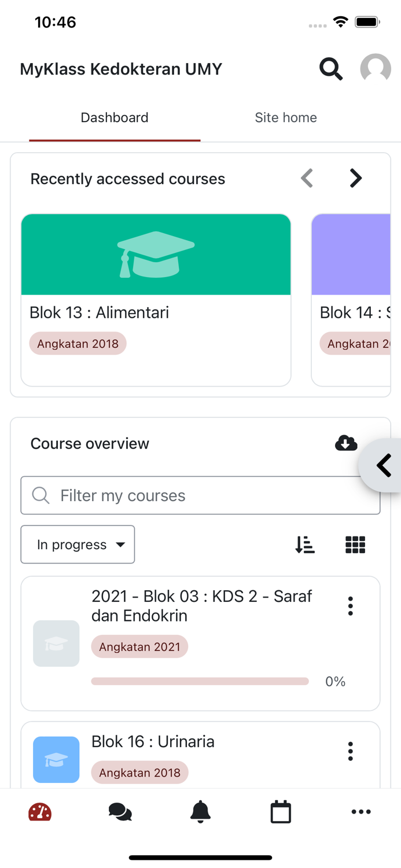This screenshot has width=401, height=868.
Task: Switch course overview to grid view
Action: [x=355, y=544]
